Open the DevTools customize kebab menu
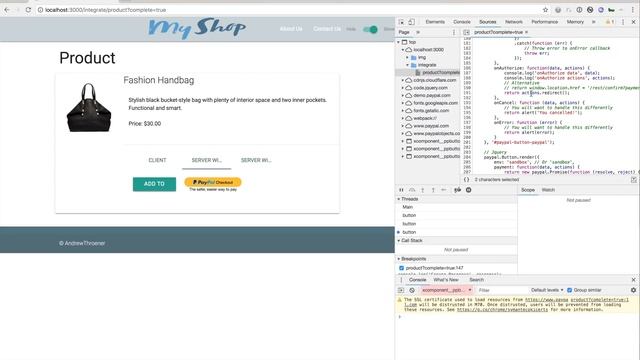The image size is (640, 360). (x=623, y=22)
